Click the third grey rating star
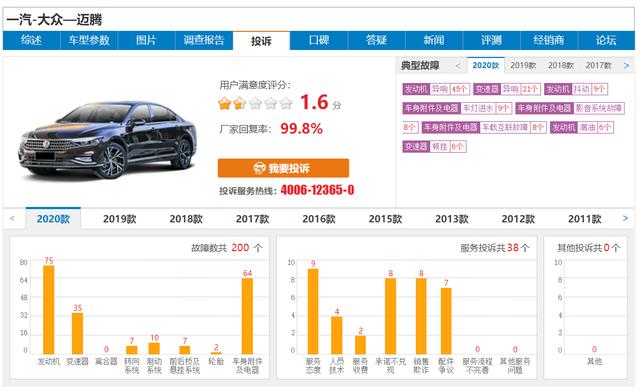Viewport: 640px width, 390px height. (255, 103)
